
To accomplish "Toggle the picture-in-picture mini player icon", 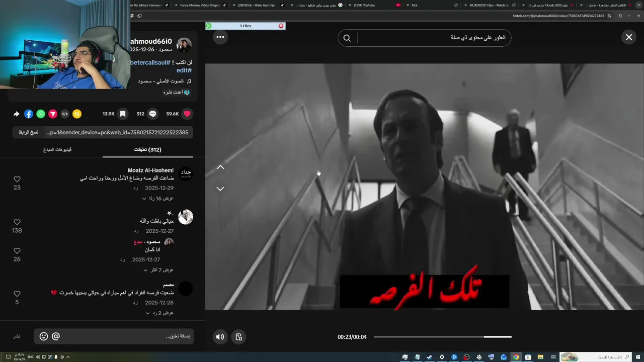I will (239, 337).
